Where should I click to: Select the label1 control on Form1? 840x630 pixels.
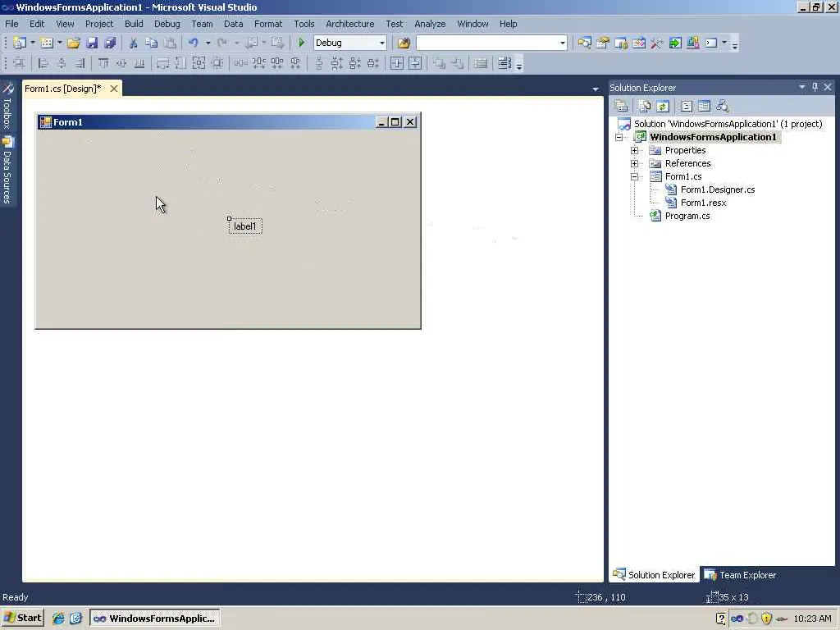tap(245, 226)
